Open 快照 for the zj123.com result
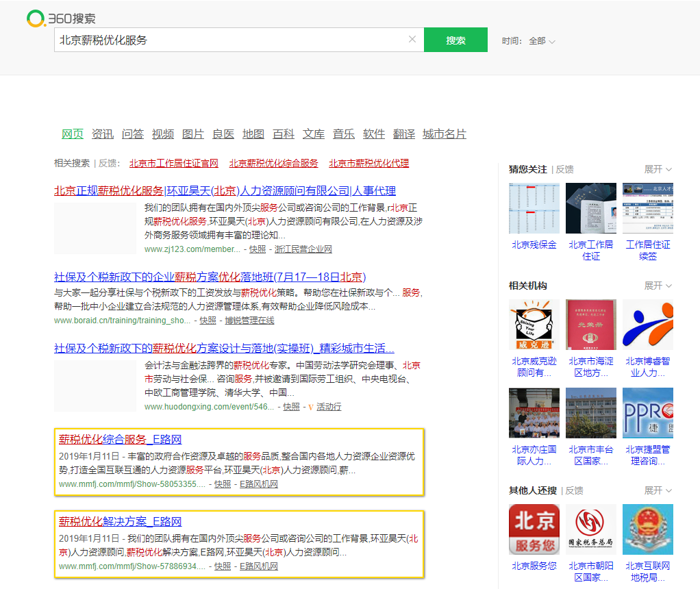700x589 pixels. point(258,249)
